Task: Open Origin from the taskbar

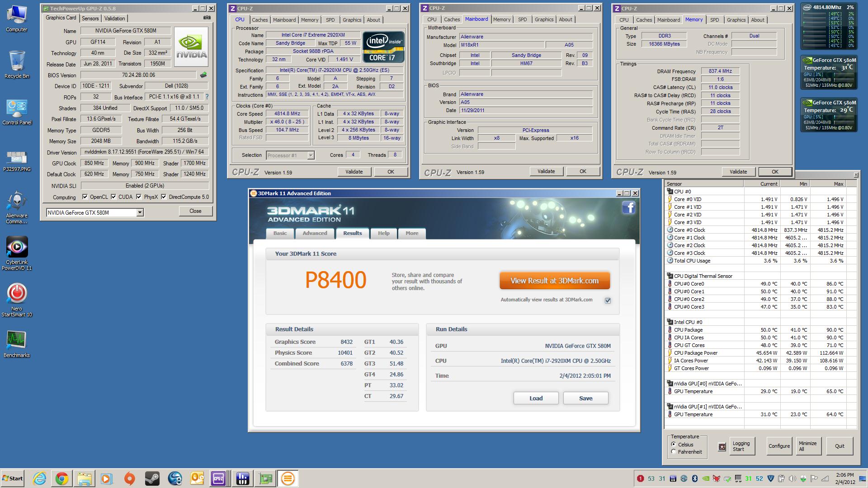Action: coord(129,479)
